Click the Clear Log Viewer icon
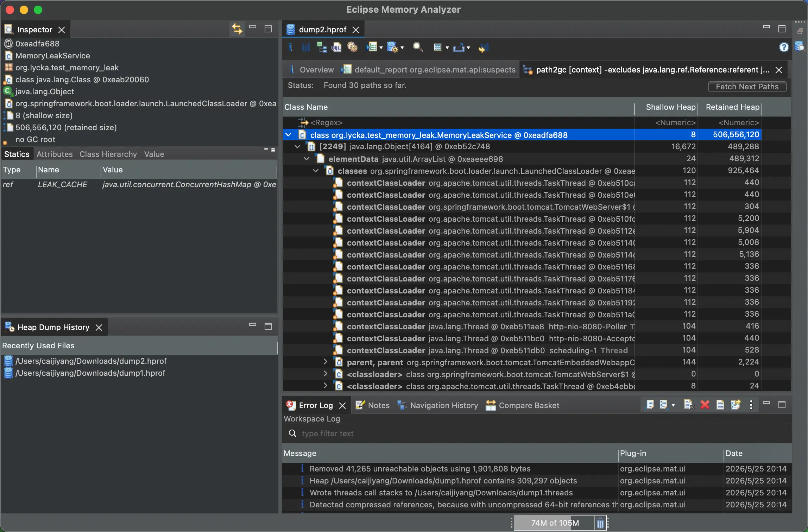The width and height of the screenshot is (808, 532). point(689,405)
